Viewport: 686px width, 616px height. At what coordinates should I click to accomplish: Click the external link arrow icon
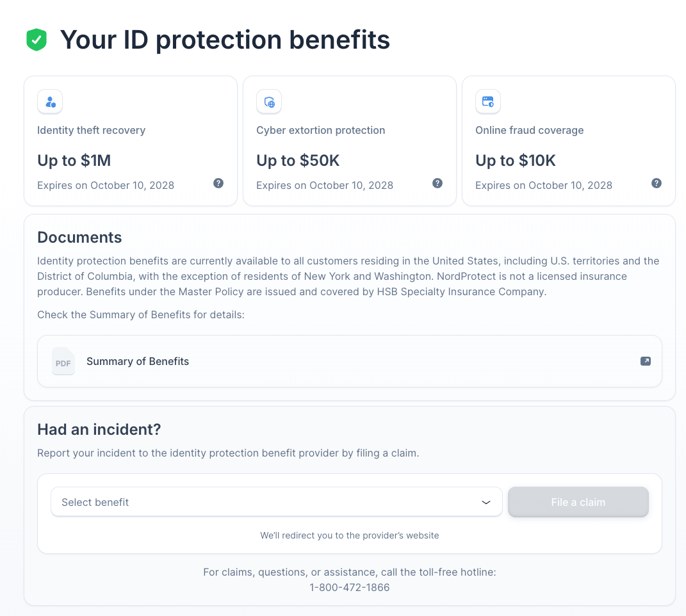(x=646, y=361)
